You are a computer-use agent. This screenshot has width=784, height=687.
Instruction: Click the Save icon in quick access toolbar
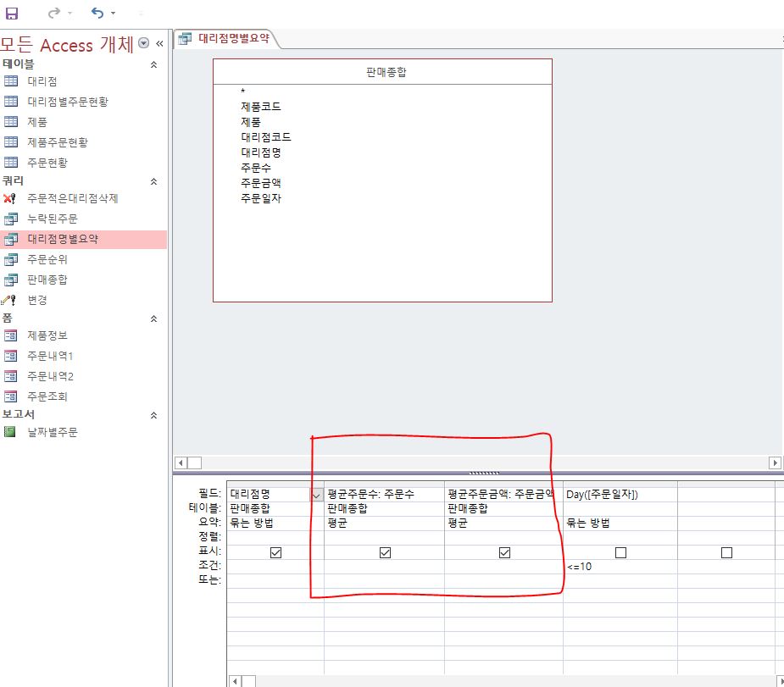point(12,13)
